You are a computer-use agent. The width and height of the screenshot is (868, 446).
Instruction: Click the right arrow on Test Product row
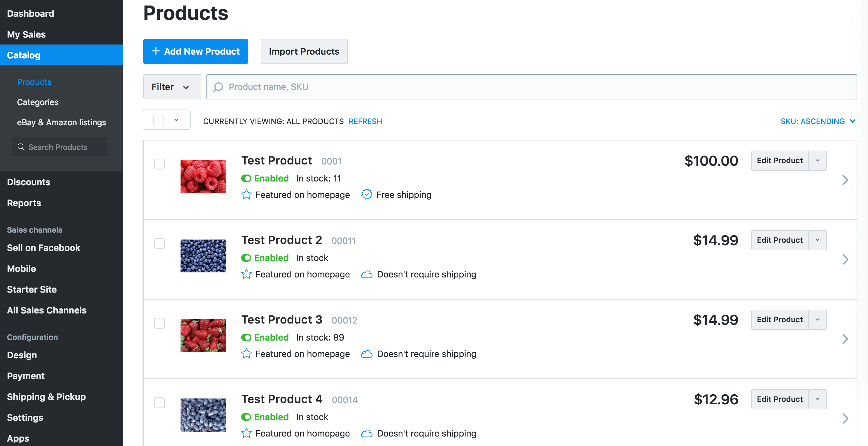click(x=845, y=180)
